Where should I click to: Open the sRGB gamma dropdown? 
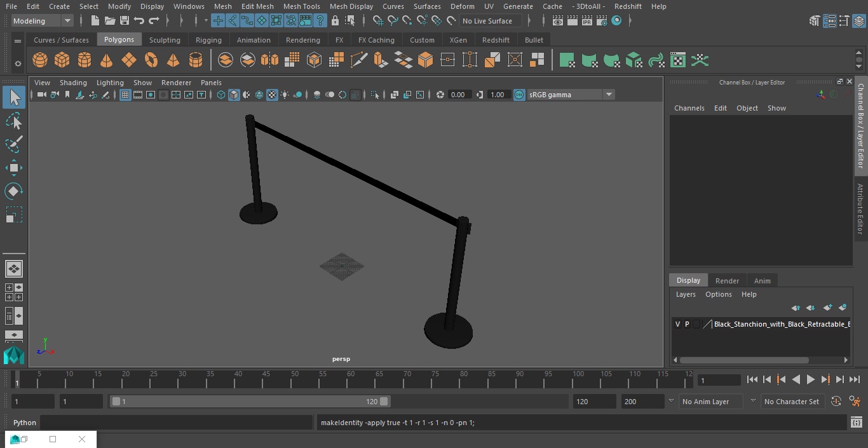click(609, 95)
